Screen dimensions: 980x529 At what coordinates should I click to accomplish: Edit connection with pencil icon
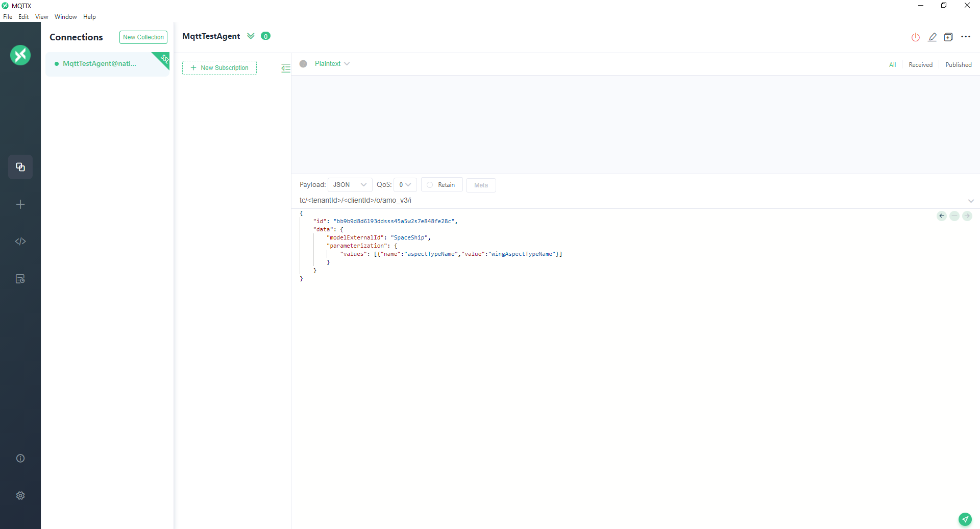pyautogui.click(x=933, y=37)
